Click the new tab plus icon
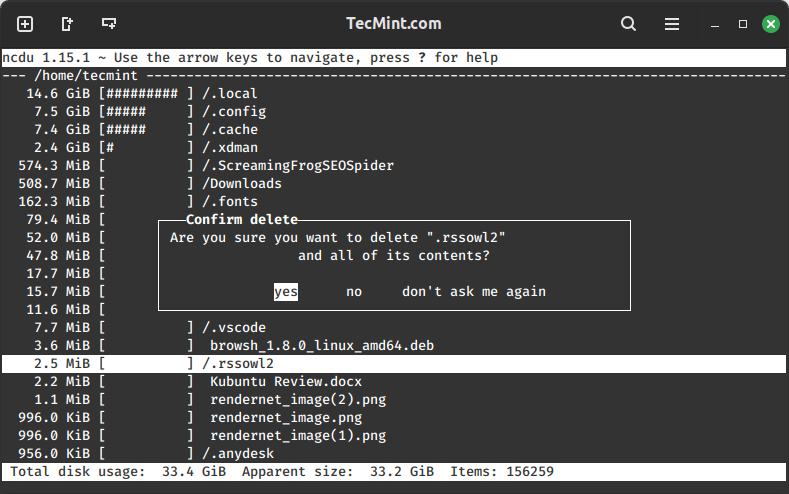The width and height of the screenshot is (789, 494). 25,23
